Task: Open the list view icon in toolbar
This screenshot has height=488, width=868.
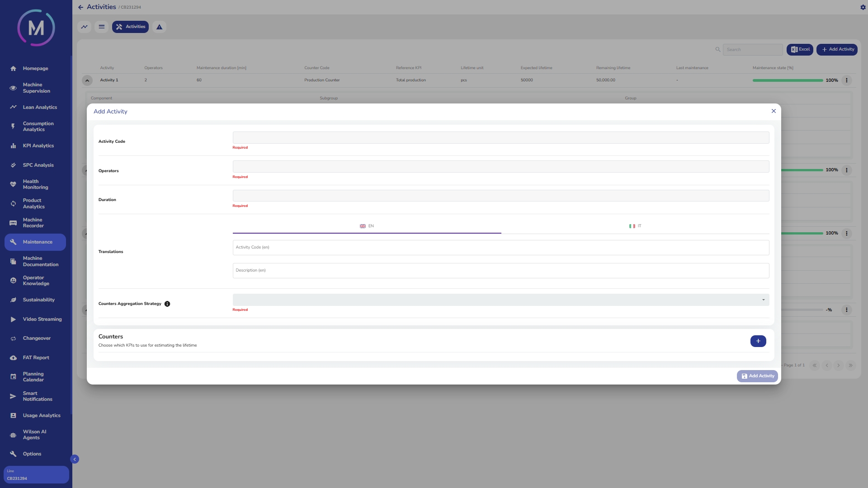Action: click(x=102, y=27)
